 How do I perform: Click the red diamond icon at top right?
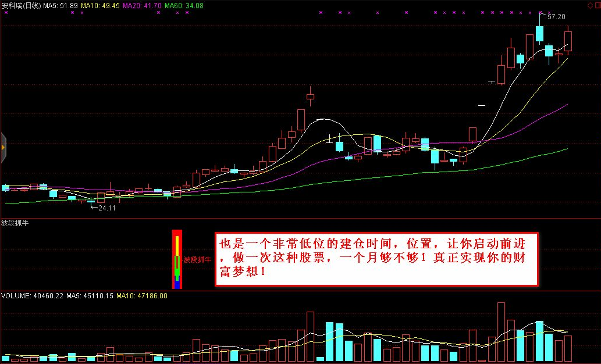590,5
